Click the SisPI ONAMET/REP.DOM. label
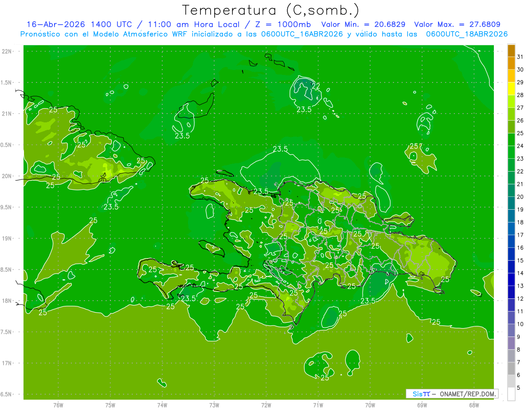 (x=452, y=394)
